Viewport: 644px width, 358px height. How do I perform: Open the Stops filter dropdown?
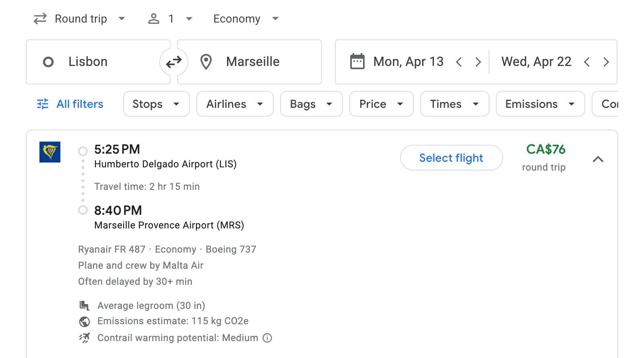click(156, 104)
